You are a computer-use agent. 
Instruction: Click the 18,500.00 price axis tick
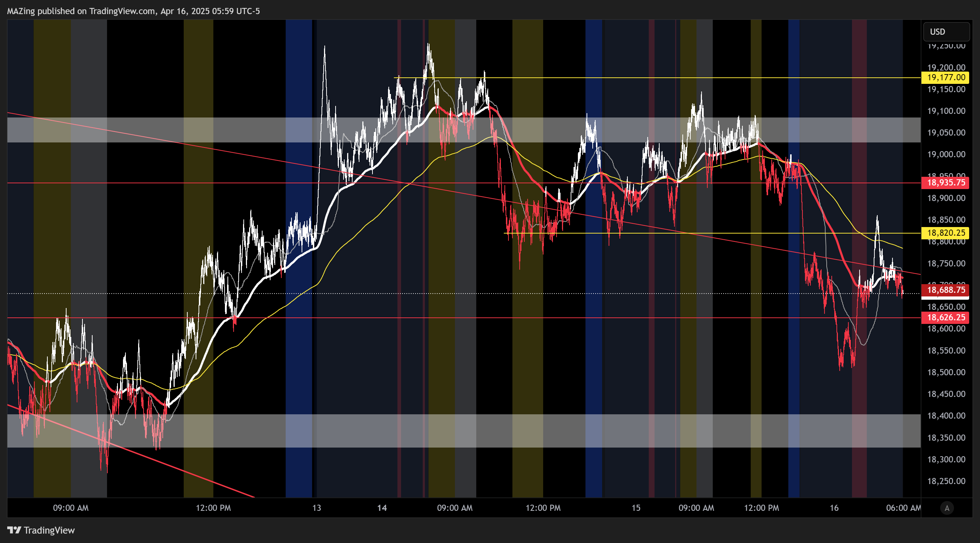point(946,372)
